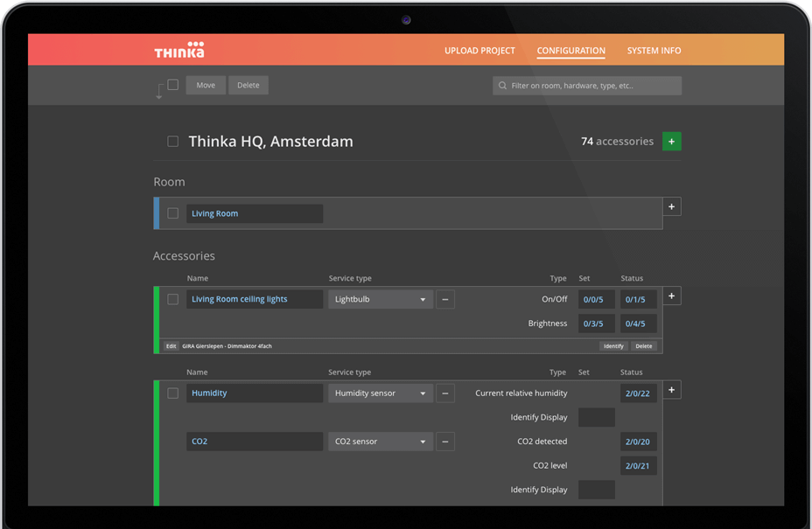The width and height of the screenshot is (812, 529).
Task: Click plus button beside Humidity accessory
Action: [x=672, y=390]
